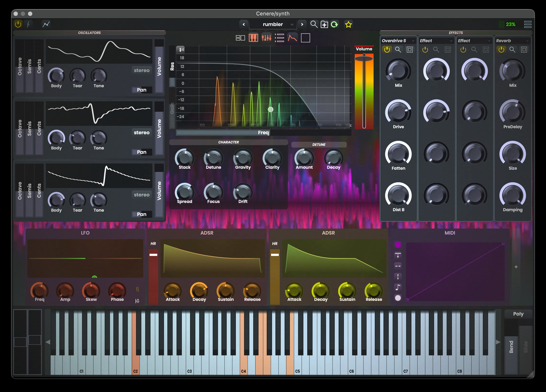Toggle stereo on the third oscillator
This screenshot has height=392, width=546.
(x=141, y=195)
